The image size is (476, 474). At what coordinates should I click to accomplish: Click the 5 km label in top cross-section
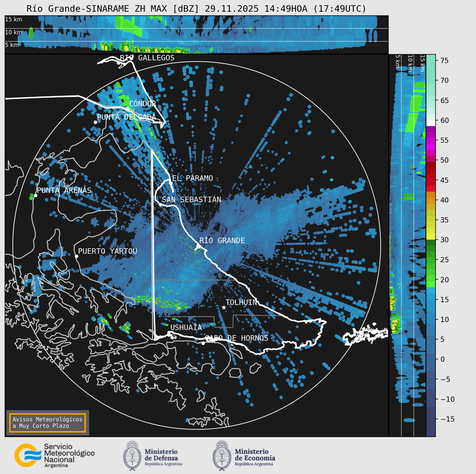pyautogui.click(x=12, y=45)
